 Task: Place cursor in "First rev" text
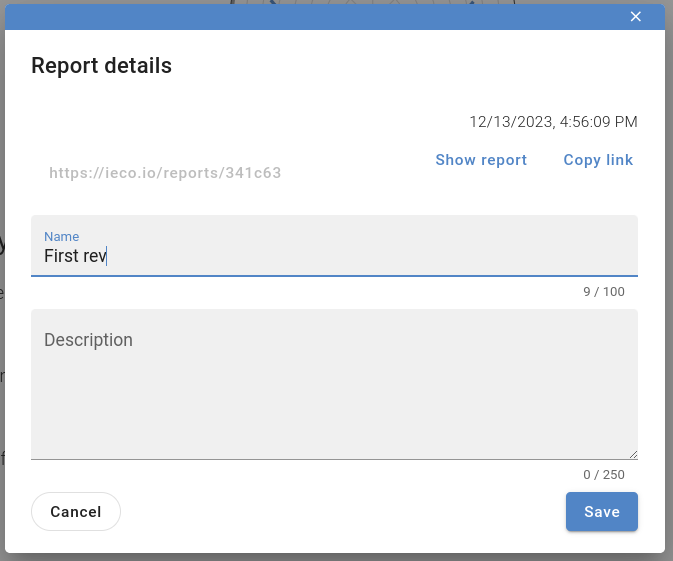pyautogui.click(x=75, y=256)
